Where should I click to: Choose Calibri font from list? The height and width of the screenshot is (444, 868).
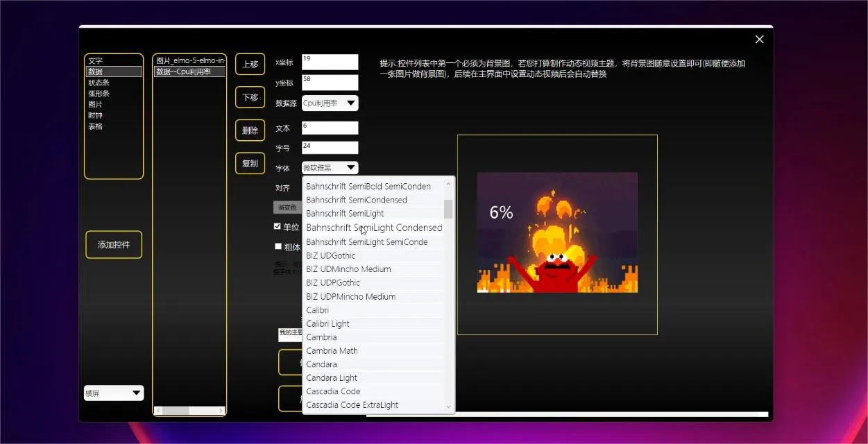point(374,310)
